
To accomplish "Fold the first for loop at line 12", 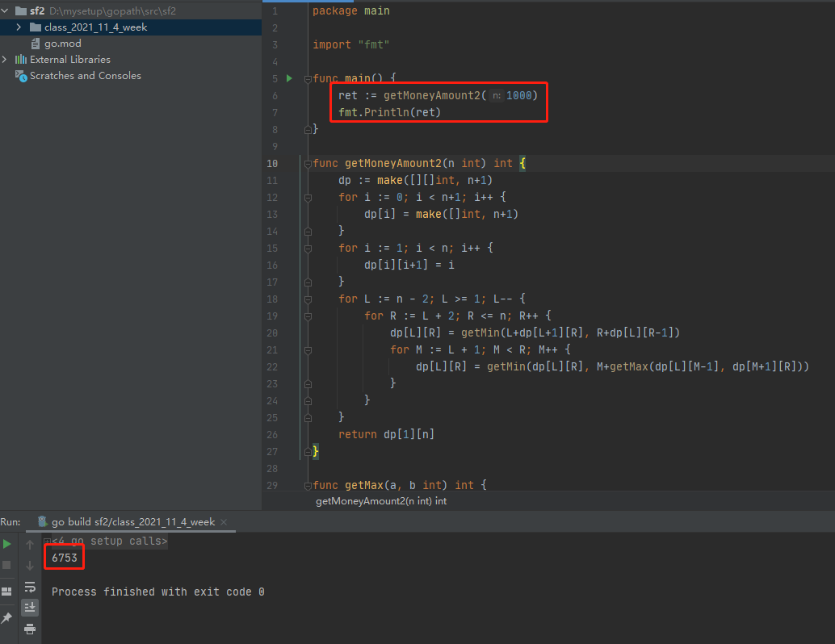I will click(308, 198).
